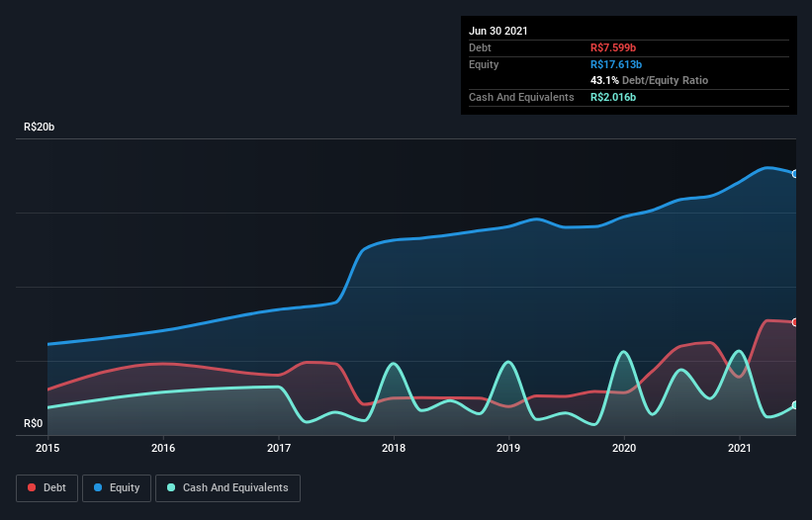Click the Jun 30 2021 tooltip date
Screen dimensions: 812x520
498,31
